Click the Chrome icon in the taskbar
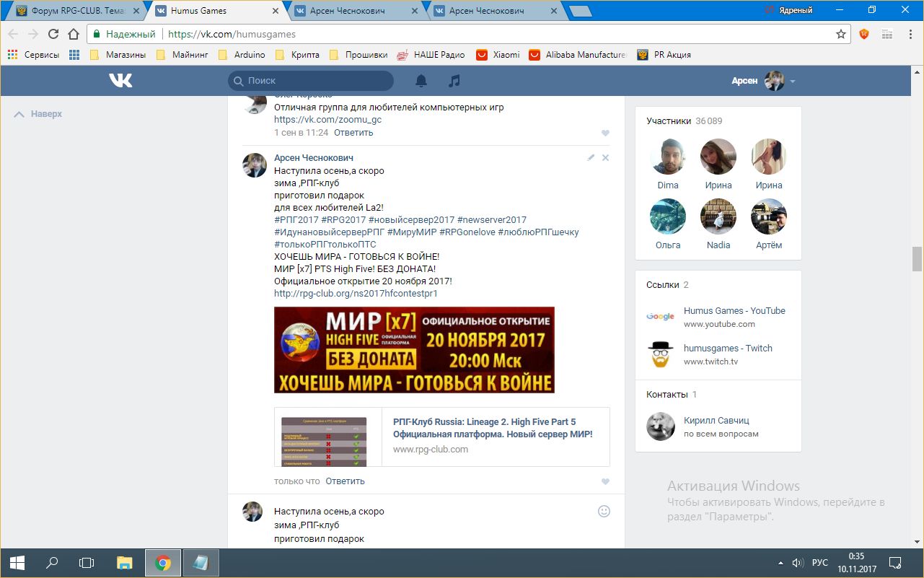 click(x=163, y=562)
